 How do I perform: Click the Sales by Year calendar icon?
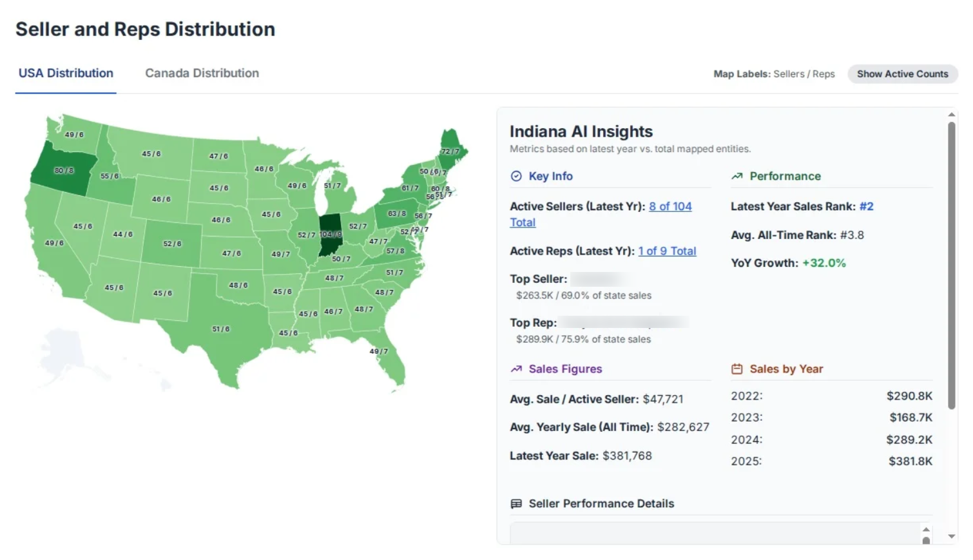pyautogui.click(x=737, y=369)
